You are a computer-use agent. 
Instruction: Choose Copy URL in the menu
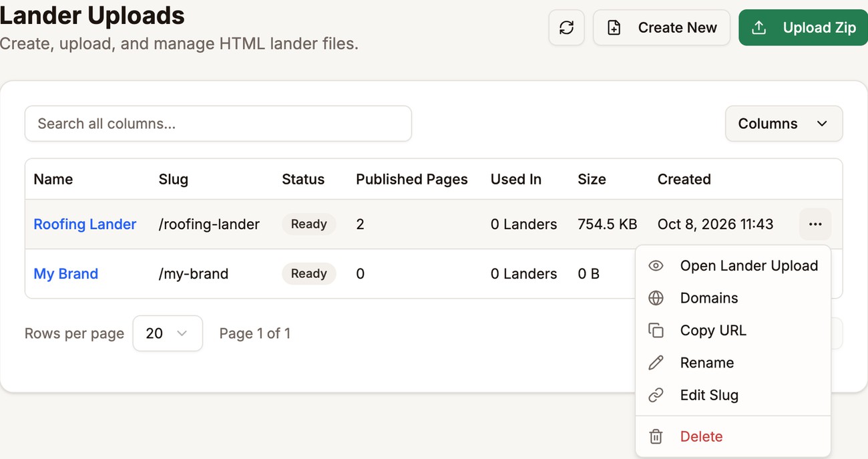pyautogui.click(x=733, y=331)
